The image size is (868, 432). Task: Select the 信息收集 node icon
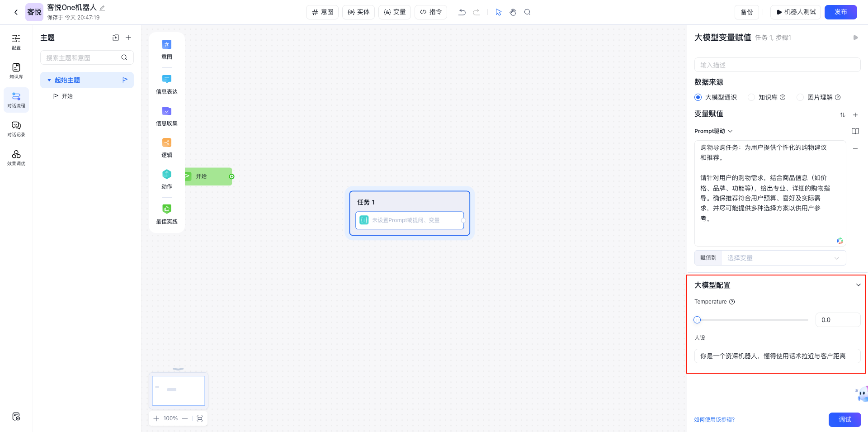point(167,111)
